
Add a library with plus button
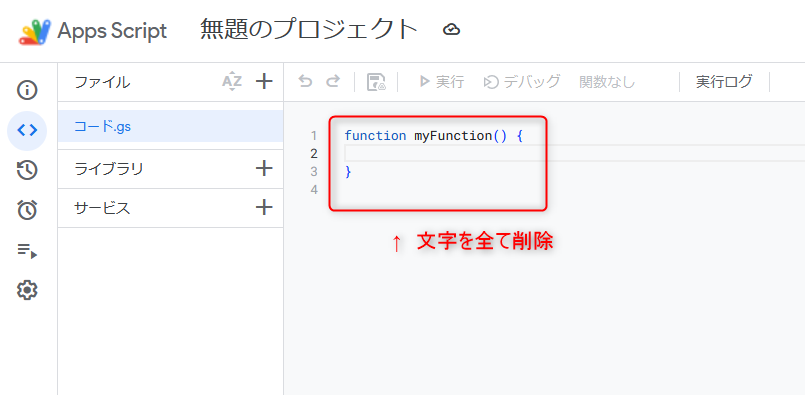click(x=264, y=168)
